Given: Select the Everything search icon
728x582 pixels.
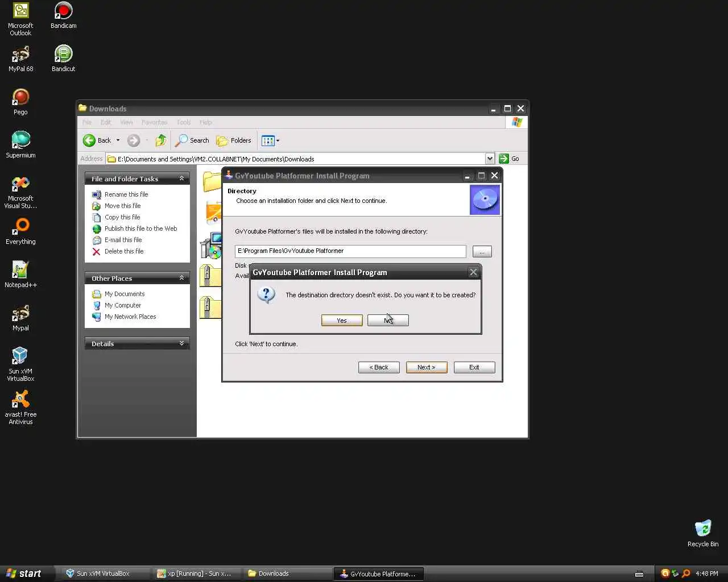Looking at the screenshot, I should pos(20,231).
